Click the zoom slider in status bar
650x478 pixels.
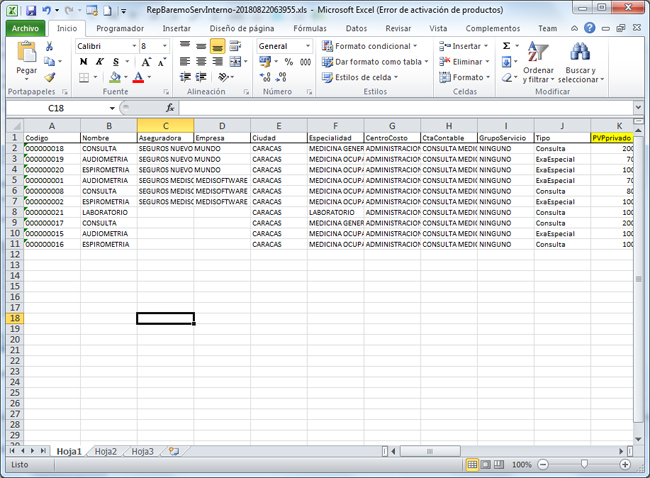click(585, 466)
